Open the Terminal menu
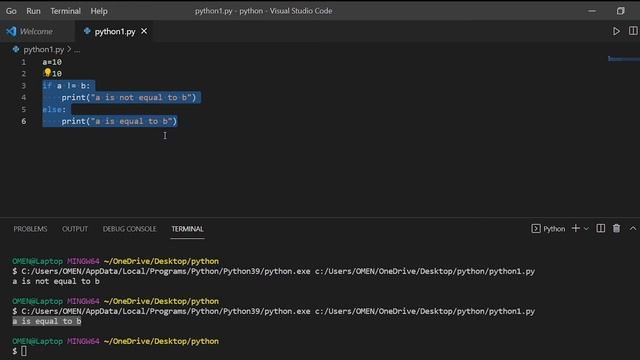 [x=65, y=11]
